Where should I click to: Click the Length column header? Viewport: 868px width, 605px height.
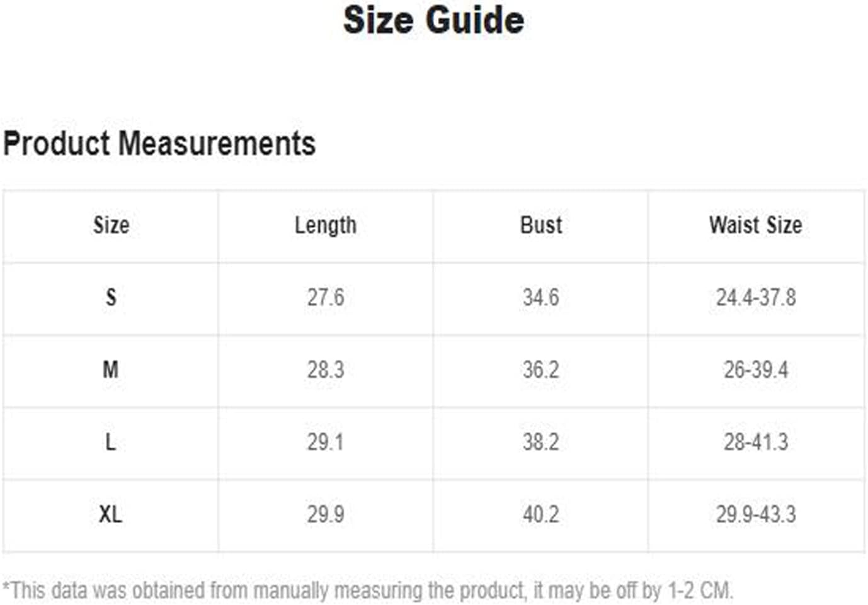pyautogui.click(x=326, y=225)
